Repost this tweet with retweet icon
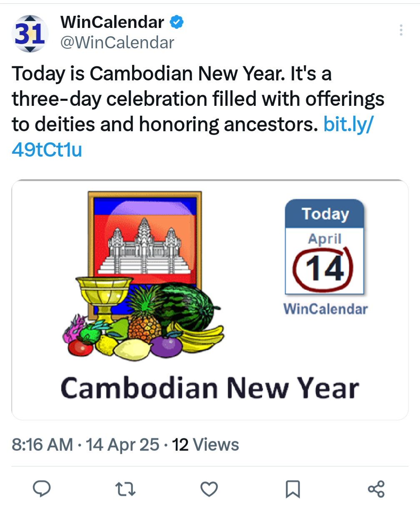Viewport: 420px width, 510px height. tap(125, 489)
